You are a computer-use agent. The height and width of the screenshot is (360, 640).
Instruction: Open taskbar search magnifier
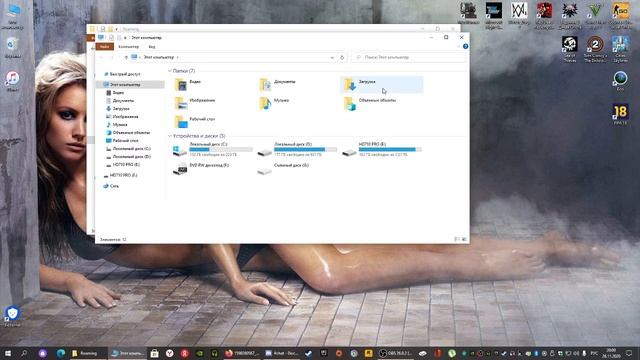24,353
